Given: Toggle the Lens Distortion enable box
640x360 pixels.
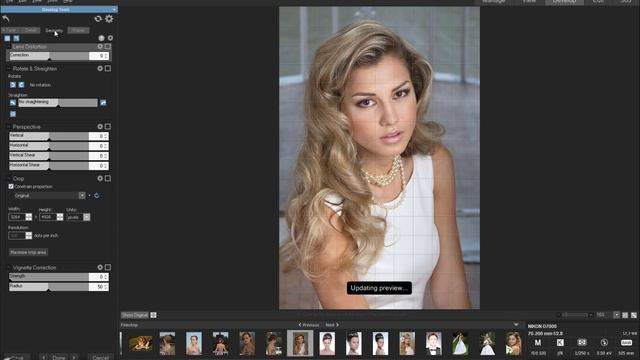Looking at the screenshot, I should (x=108, y=47).
